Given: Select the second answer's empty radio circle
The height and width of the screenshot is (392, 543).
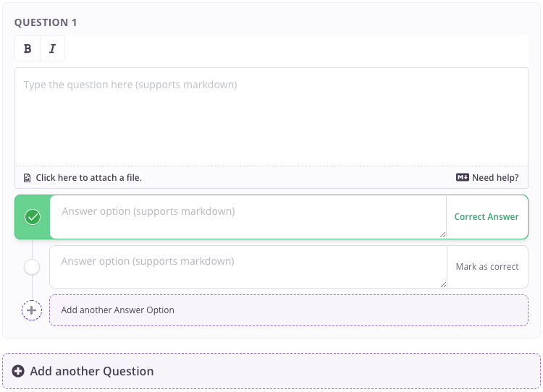Looking at the screenshot, I should (x=32, y=267).
